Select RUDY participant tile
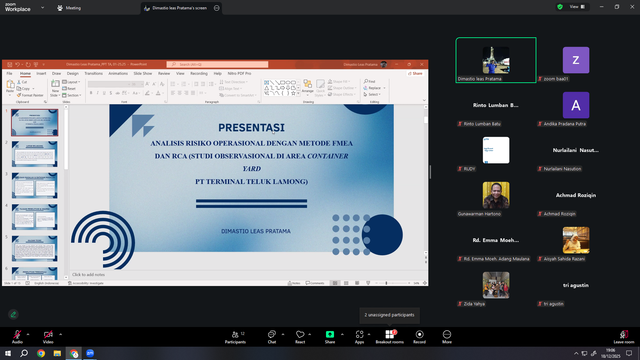 click(x=496, y=150)
